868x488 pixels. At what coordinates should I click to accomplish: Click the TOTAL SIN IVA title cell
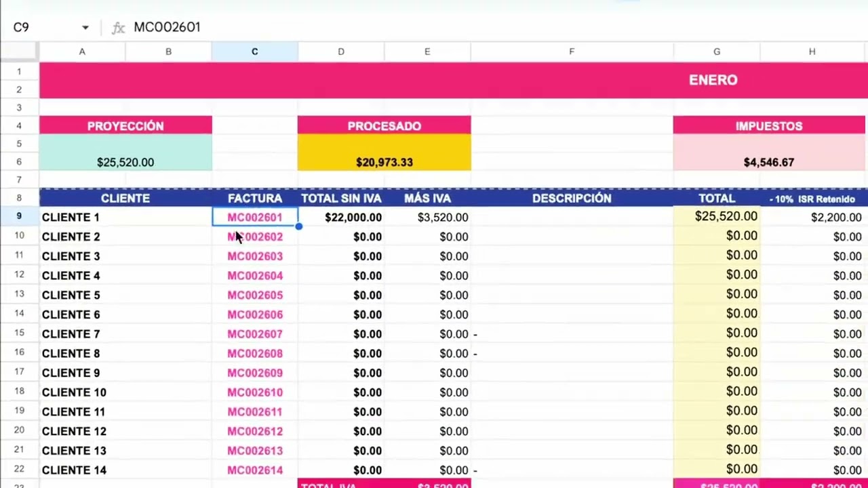click(341, 198)
